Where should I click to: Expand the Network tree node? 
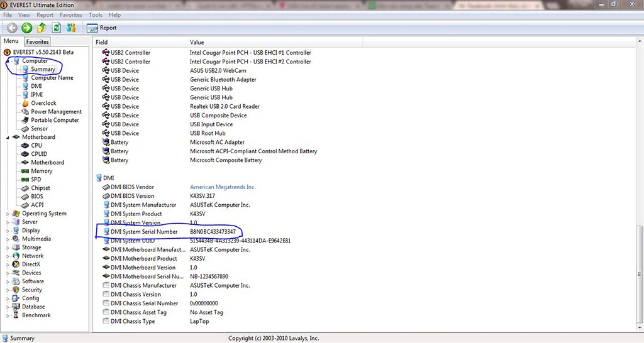8,256
